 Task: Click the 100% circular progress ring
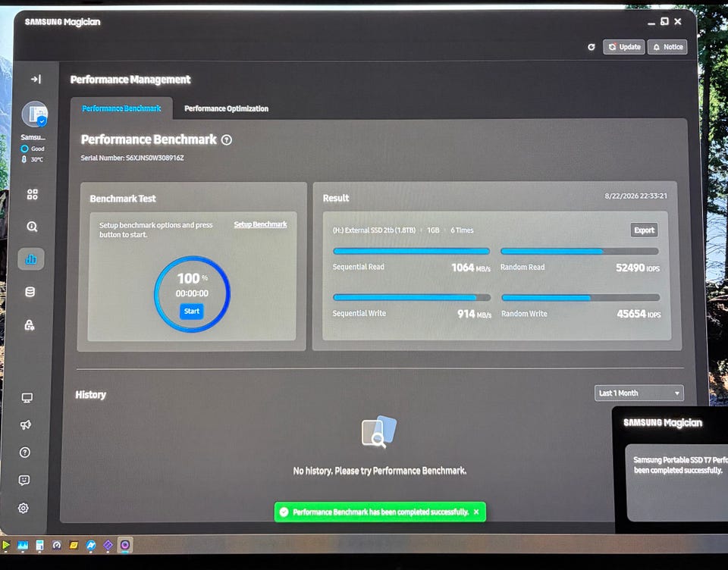[x=192, y=294]
